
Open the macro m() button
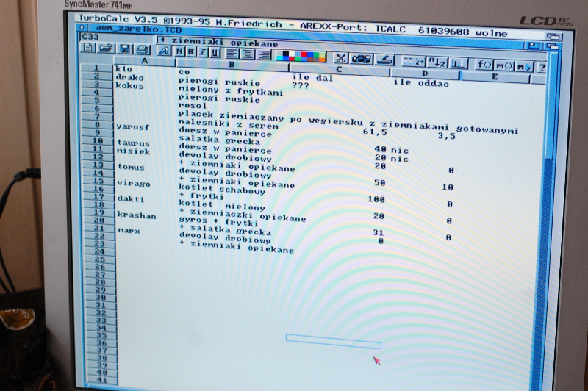(x=504, y=66)
